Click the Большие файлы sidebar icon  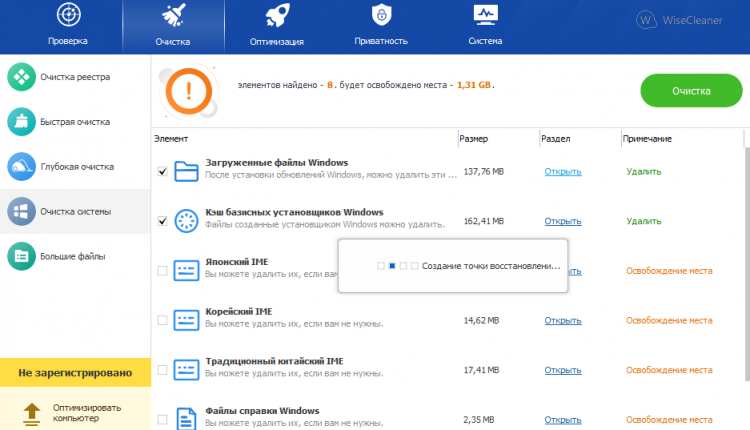pos(22,256)
